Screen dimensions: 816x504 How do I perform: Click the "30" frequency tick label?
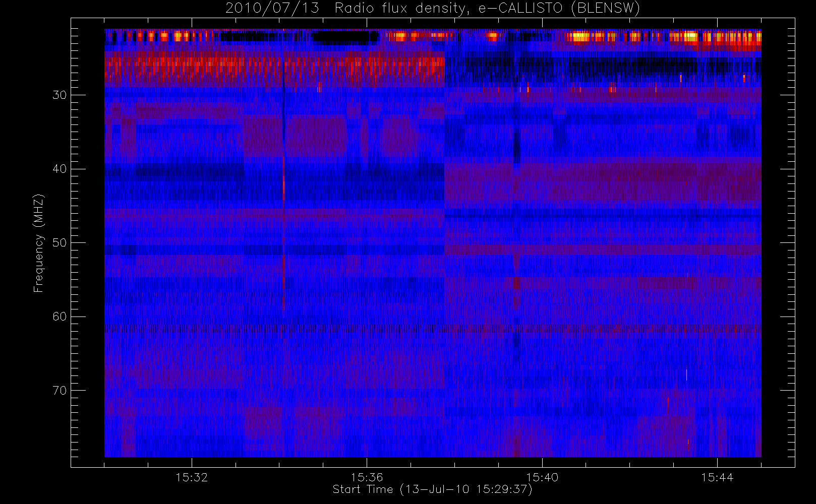60,95
